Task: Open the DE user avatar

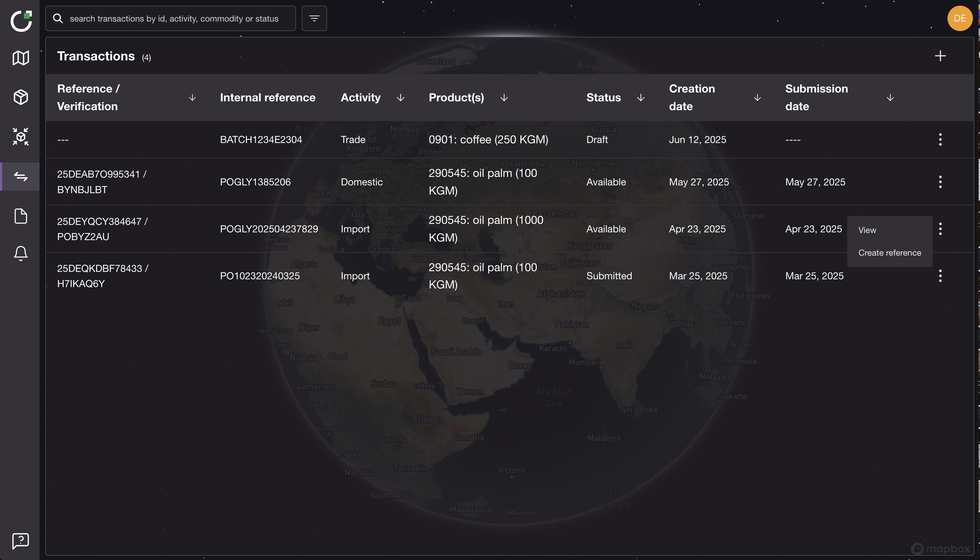Action: click(x=960, y=18)
